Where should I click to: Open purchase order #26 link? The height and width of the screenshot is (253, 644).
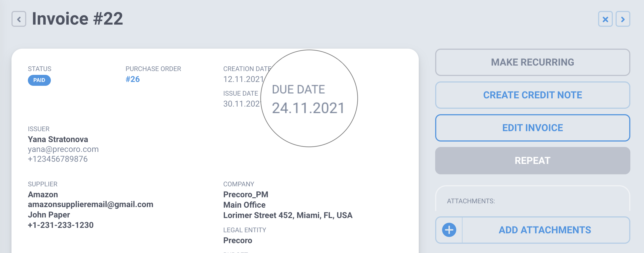(133, 79)
